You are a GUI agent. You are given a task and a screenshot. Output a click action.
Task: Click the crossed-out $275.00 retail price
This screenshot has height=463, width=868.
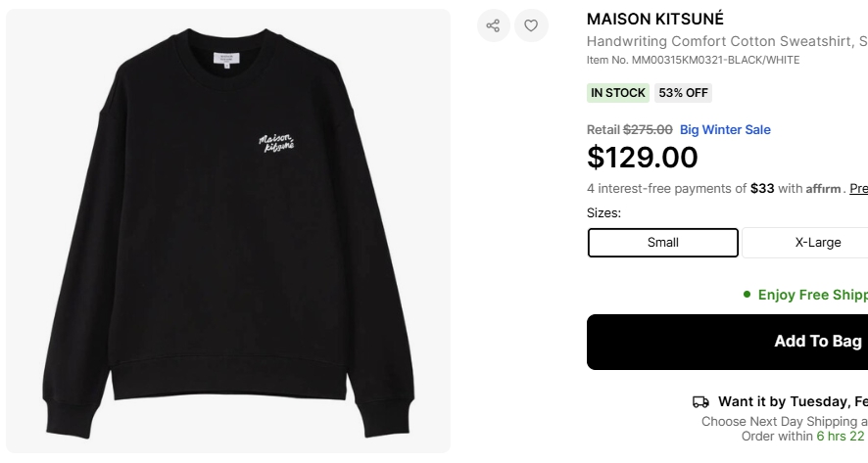tap(648, 129)
